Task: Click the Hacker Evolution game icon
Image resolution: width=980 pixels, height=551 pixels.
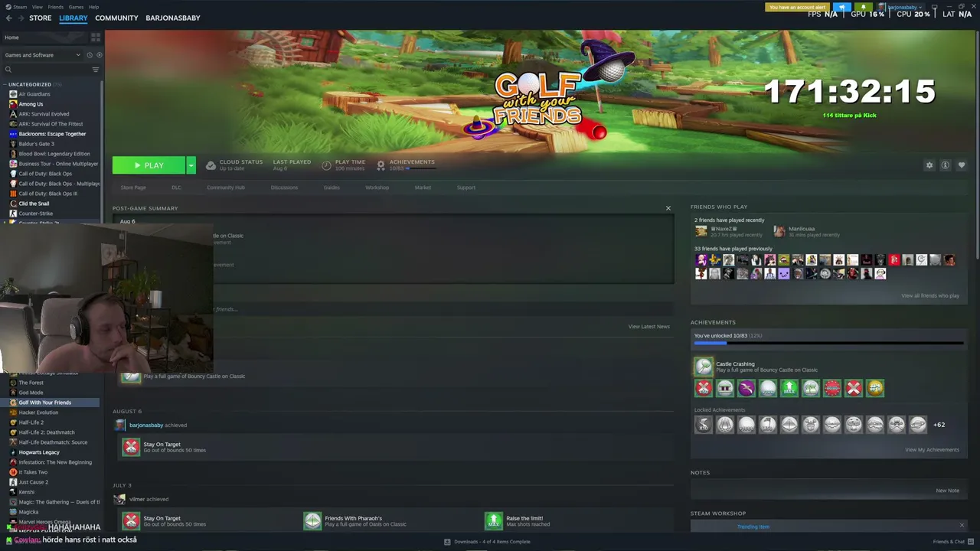Action: tap(13, 412)
